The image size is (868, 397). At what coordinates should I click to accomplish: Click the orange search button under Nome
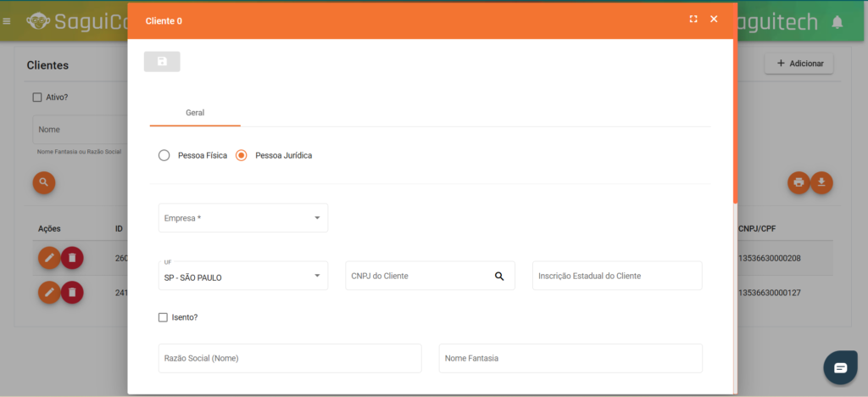(44, 182)
